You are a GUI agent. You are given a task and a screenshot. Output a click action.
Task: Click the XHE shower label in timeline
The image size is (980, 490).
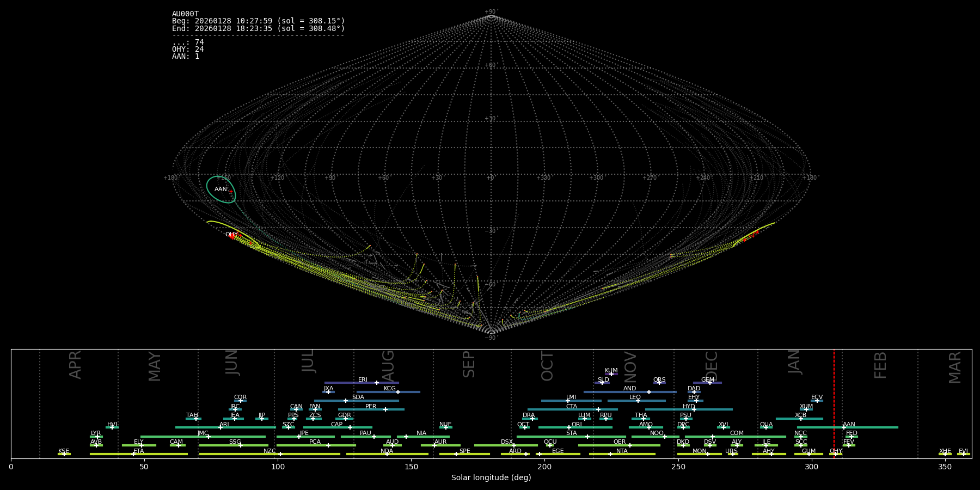(945, 451)
